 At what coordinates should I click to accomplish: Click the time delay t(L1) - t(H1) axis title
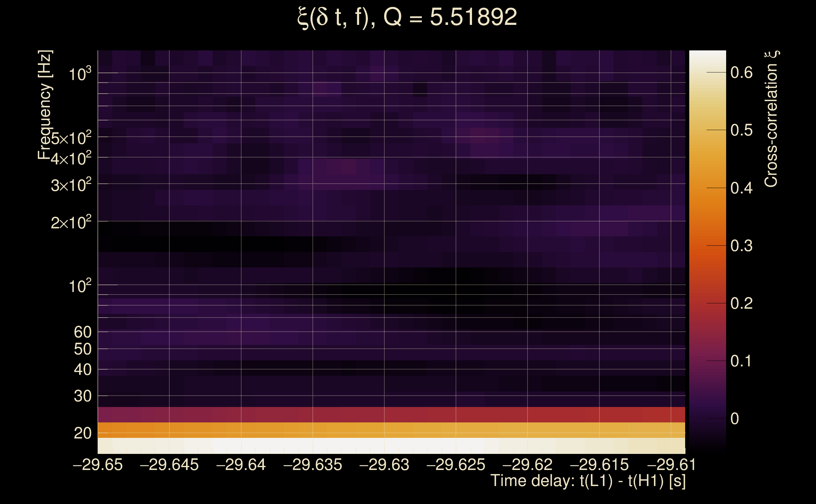(x=588, y=481)
